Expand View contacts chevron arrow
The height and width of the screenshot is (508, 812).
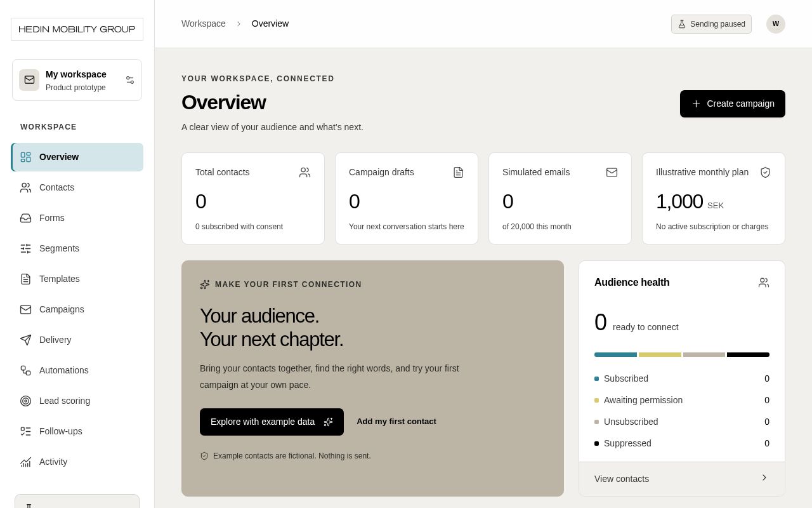point(764,478)
